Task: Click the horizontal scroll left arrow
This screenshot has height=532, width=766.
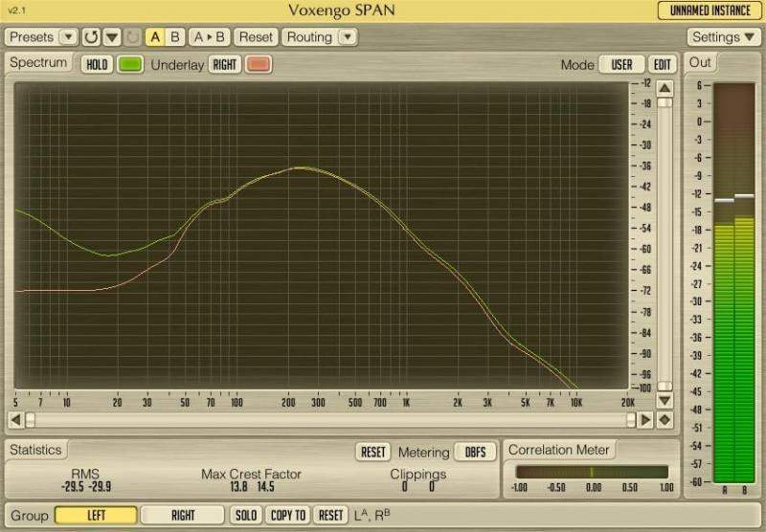Action: [15, 420]
